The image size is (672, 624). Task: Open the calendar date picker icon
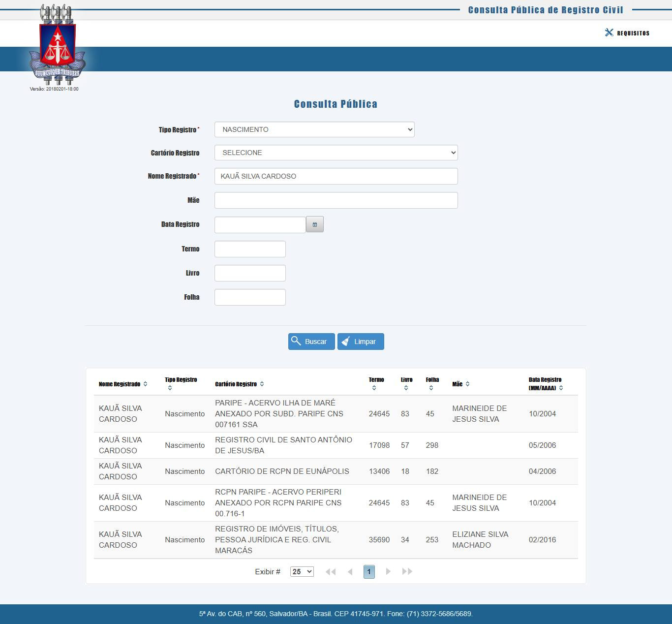point(314,224)
